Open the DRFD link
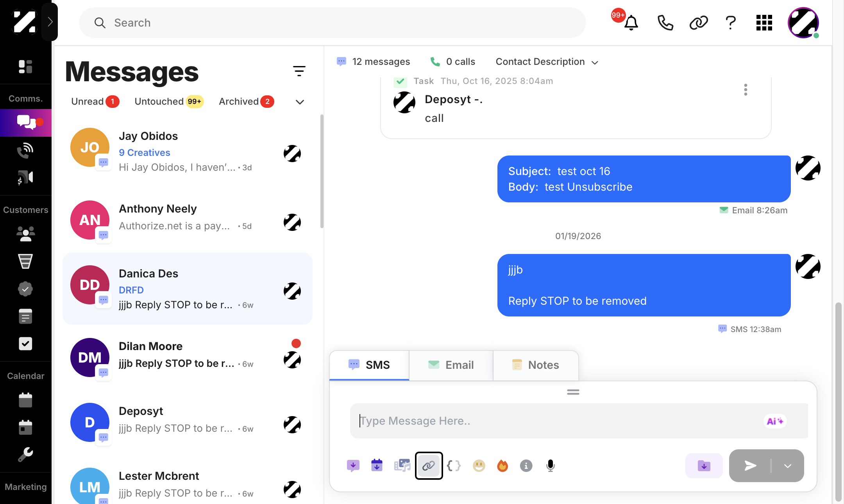The width and height of the screenshot is (844, 504). tap(131, 290)
